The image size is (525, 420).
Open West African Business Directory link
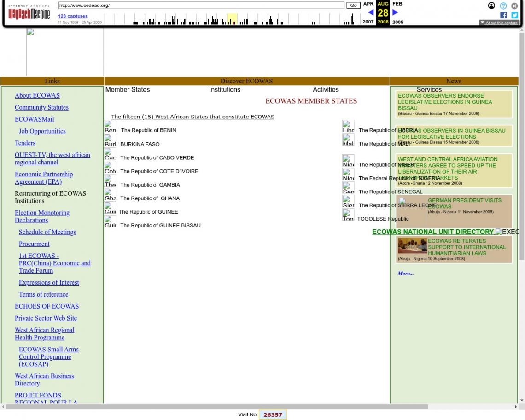pyautogui.click(x=44, y=380)
